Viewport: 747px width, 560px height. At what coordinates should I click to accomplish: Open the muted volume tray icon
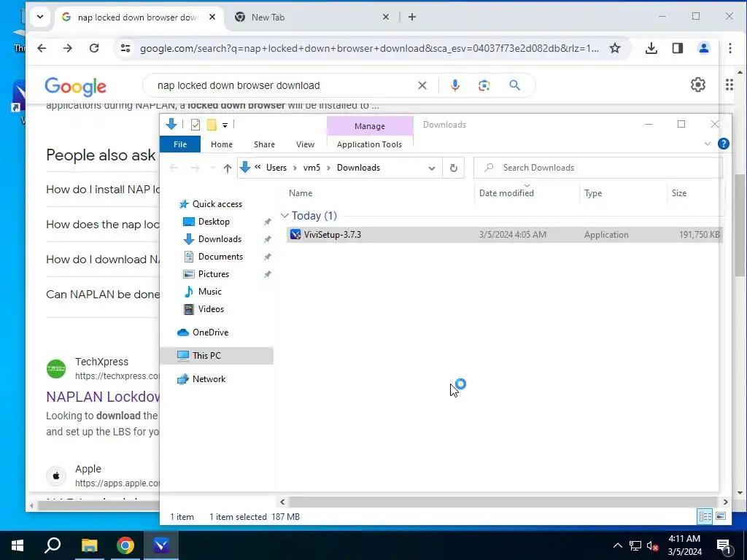pos(653,545)
